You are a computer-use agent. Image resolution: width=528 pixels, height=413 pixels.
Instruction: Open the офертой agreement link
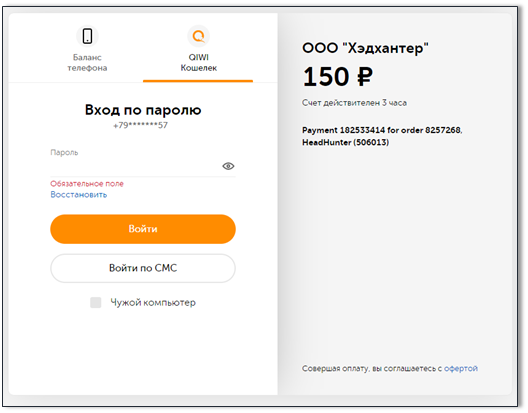[461, 369]
